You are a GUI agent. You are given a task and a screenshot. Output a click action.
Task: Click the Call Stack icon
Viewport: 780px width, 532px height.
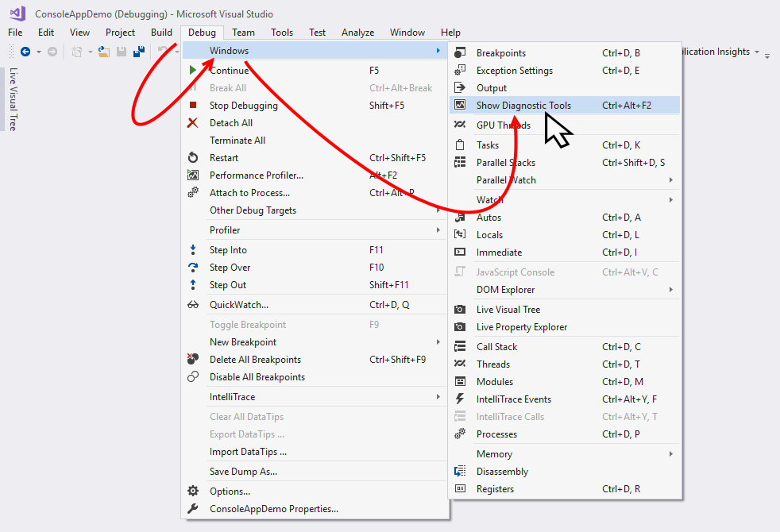[460, 346]
